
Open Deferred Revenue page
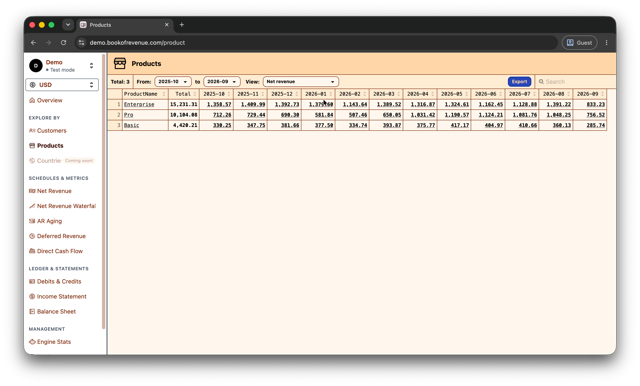61,236
